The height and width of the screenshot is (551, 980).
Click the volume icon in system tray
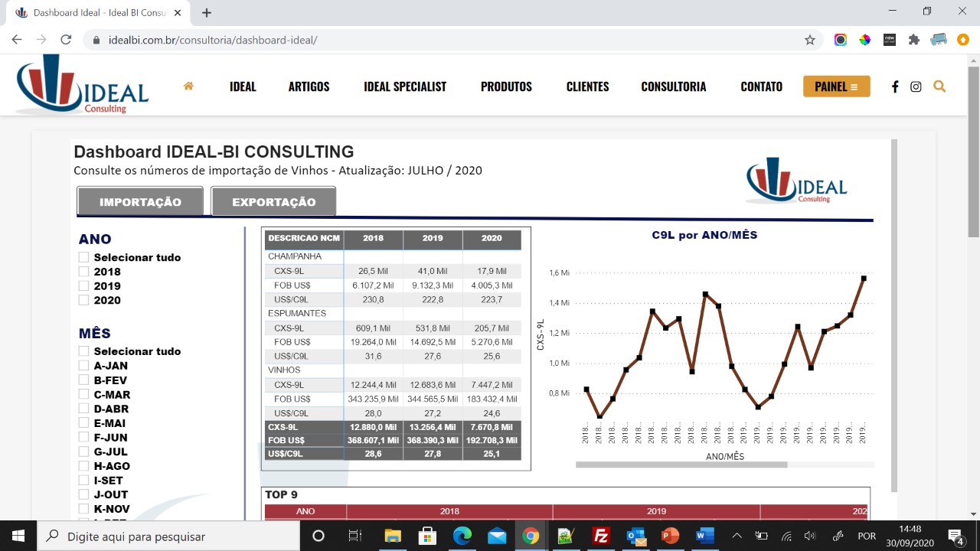[x=810, y=536]
